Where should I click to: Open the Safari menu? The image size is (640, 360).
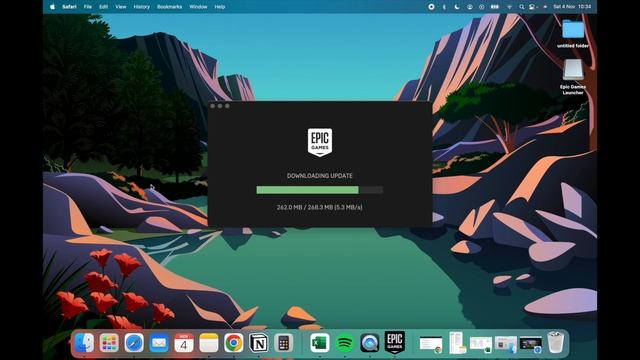tap(69, 7)
